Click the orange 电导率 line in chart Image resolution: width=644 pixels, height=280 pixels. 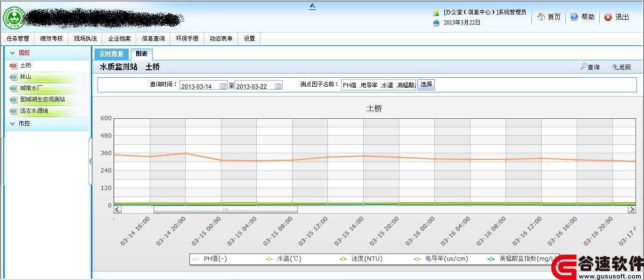click(375, 156)
